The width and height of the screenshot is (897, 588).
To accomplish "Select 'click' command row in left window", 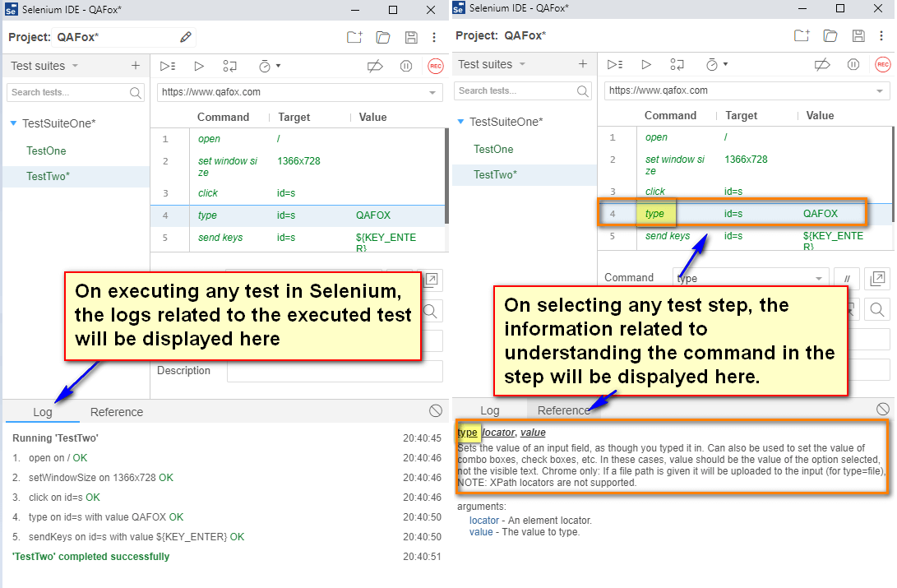I will (298, 193).
